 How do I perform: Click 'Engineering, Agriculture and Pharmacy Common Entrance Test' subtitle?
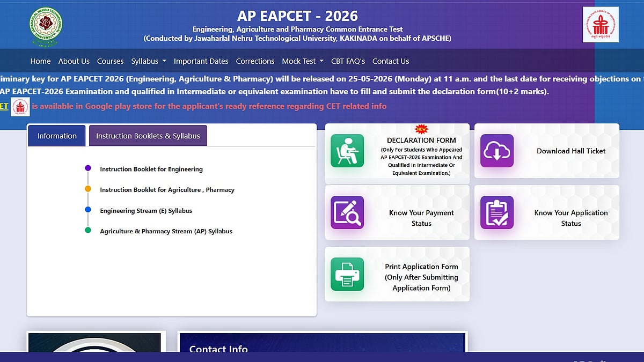(x=297, y=29)
